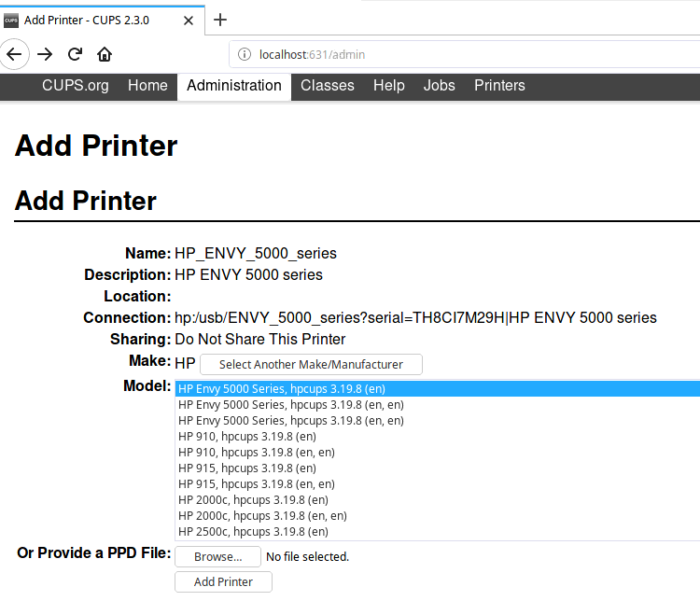Open the CUPS.org menu link
Image resolution: width=700 pixels, height=601 pixels.
click(75, 86)
